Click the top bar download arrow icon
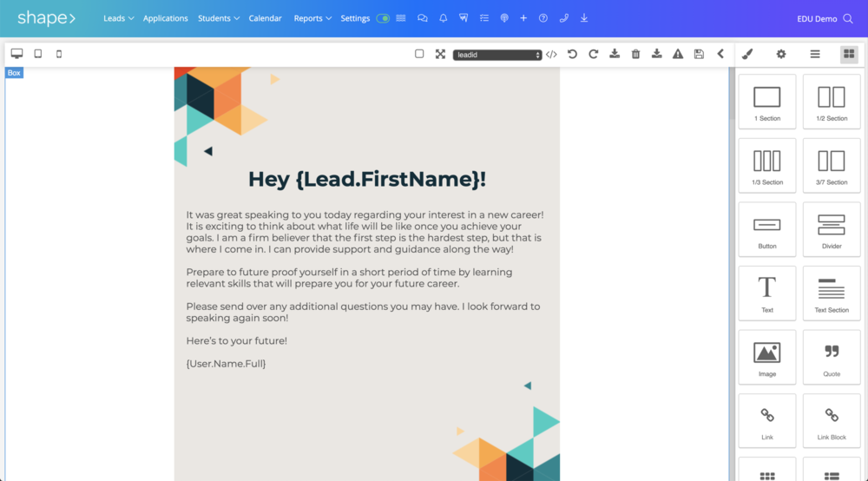This screenshot has height=481, width=868. coord(584,18)
